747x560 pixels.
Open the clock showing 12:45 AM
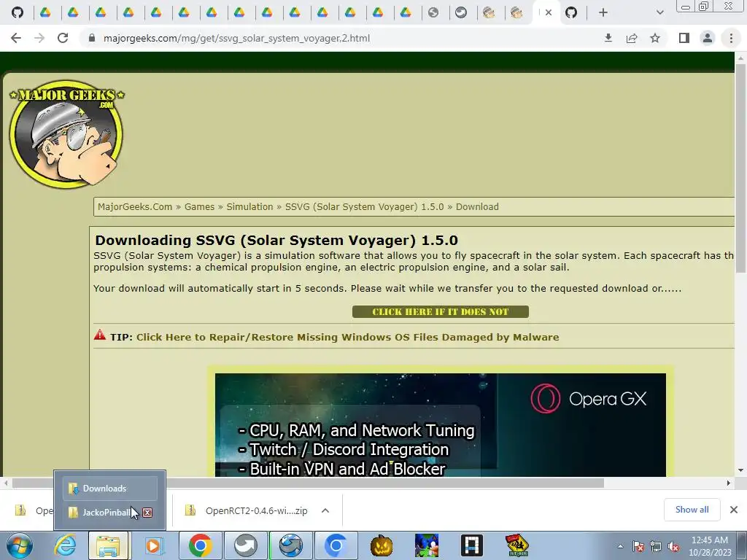pyautogui.click(x=710, y=546)
